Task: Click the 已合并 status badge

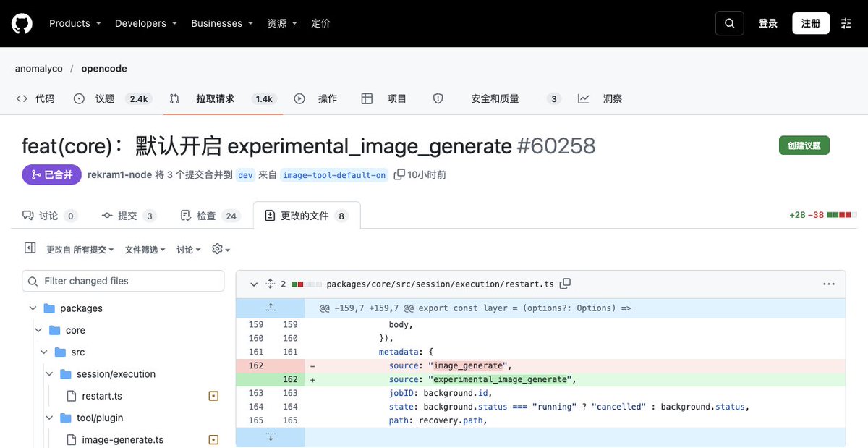Action: 51,174
